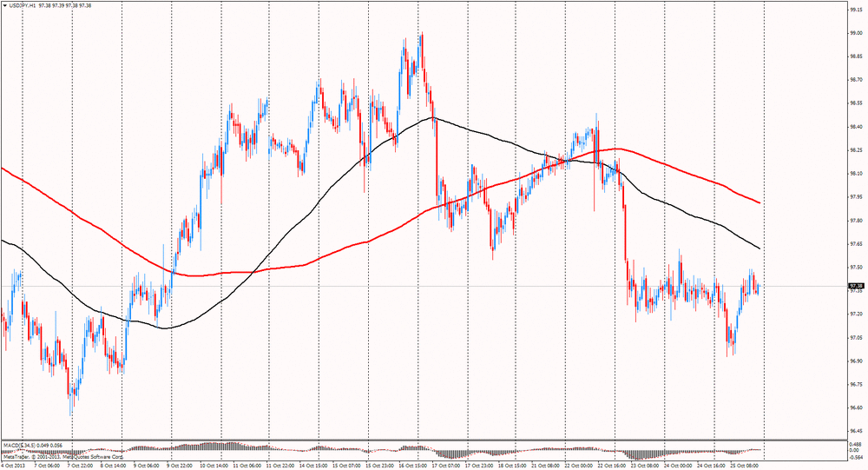The image size is (868, 470).
Task: Click the 4 Oct 2013 time label
Action: pos(11,467)
